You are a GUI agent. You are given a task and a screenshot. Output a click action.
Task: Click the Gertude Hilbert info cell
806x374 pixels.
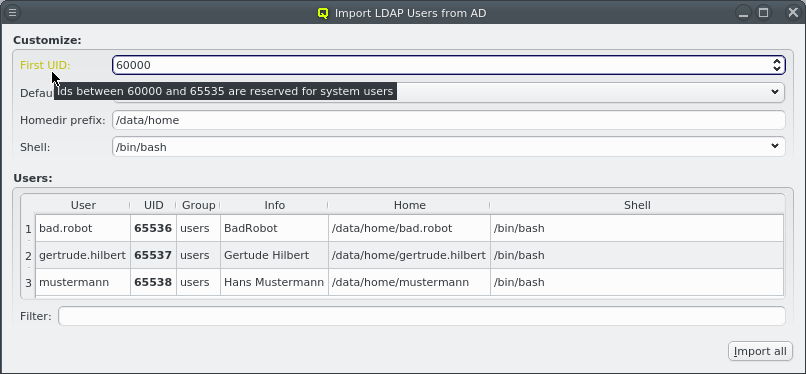(274, 255)
